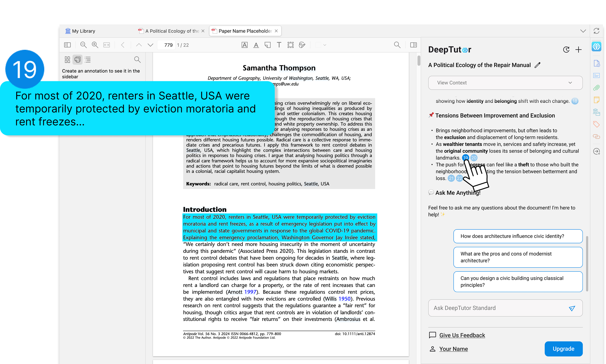Screen dimensions: 606x364
Task: Search annotations in the left sidebar
Action: click(x=137, y=60)
